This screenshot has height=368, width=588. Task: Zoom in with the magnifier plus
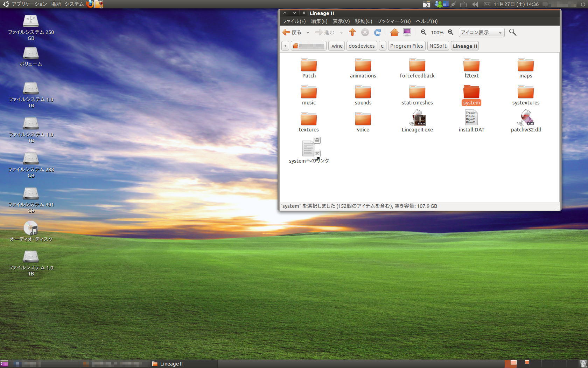[451, 32]
